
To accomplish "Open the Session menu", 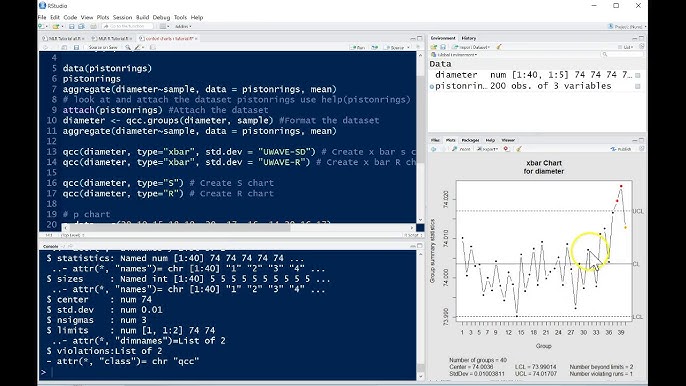I will (x=122, y=18).
